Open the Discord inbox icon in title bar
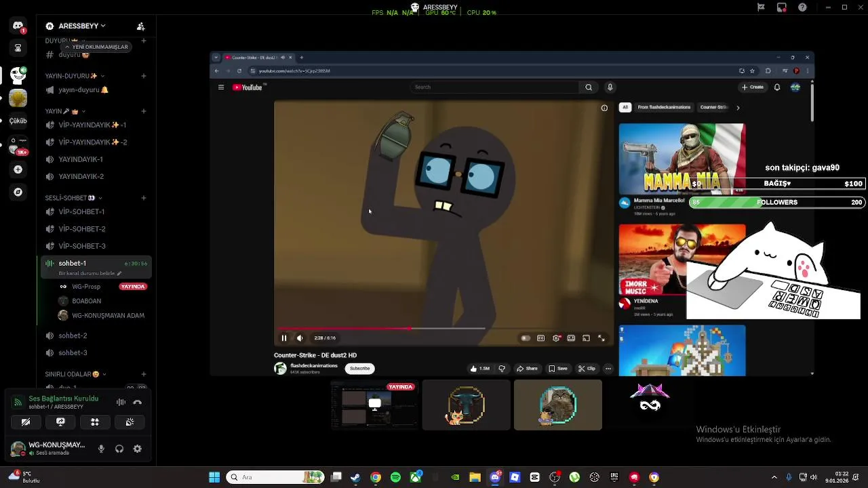Viewport: 868px width, 488px height. (x=782, y=7)
